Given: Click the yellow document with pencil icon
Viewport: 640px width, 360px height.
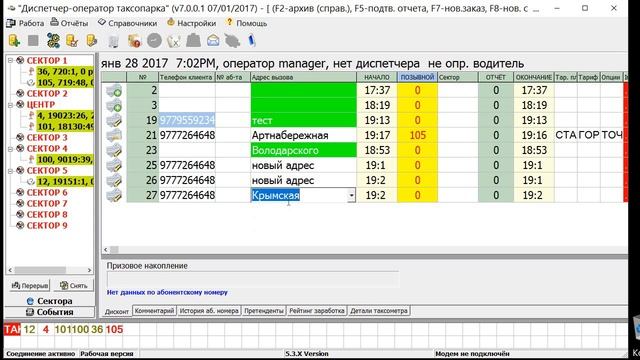Looking at the screenshot, I should coord(92,41).
